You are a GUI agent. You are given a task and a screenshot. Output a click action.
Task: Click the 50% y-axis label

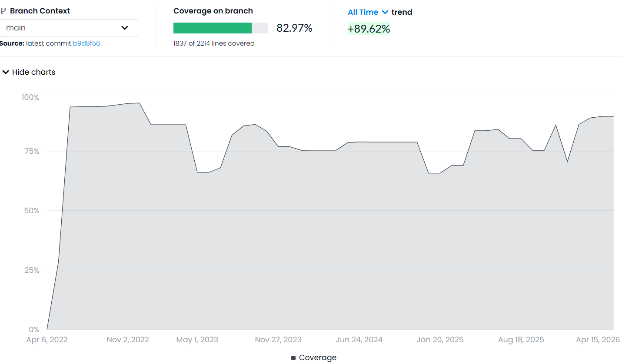tap(32, 211)
